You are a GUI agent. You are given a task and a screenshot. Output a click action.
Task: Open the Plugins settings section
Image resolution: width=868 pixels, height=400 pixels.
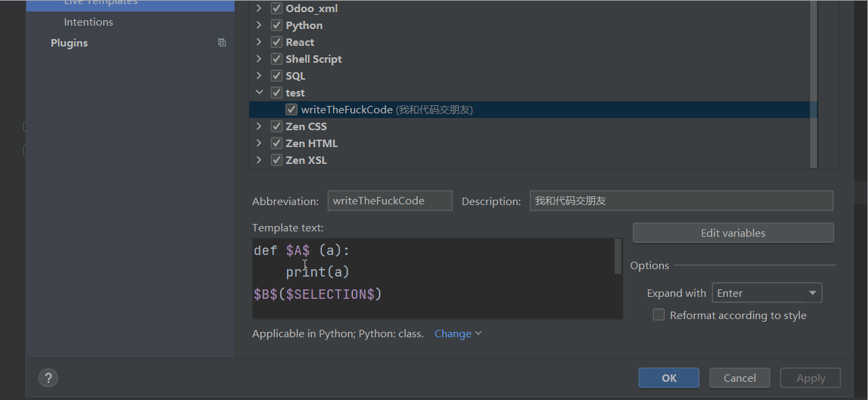(69, 42)
